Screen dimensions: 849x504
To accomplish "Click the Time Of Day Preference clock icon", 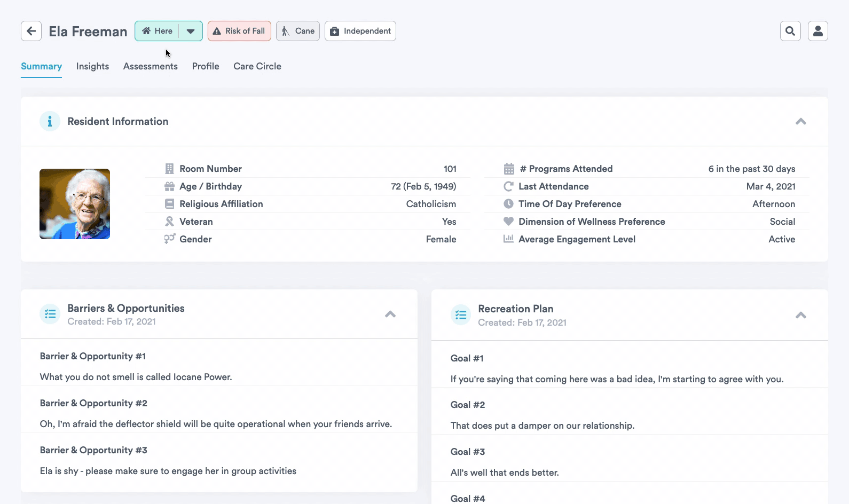I will [x=508, y=204].
